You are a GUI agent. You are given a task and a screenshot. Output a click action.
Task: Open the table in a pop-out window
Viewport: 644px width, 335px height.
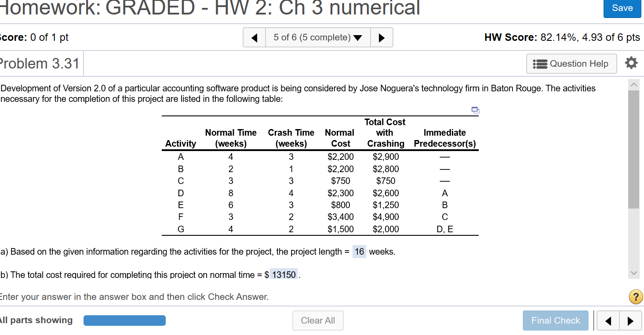(x=475, y=110)
